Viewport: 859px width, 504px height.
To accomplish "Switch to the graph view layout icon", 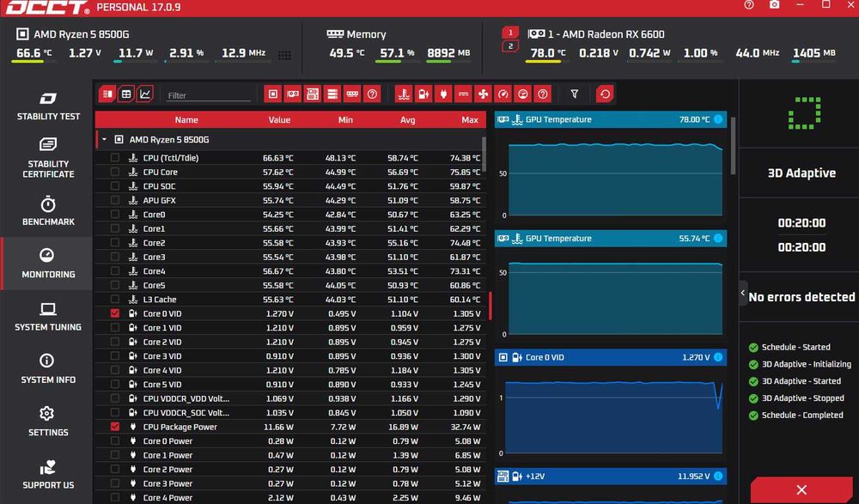I will (144, 94).
